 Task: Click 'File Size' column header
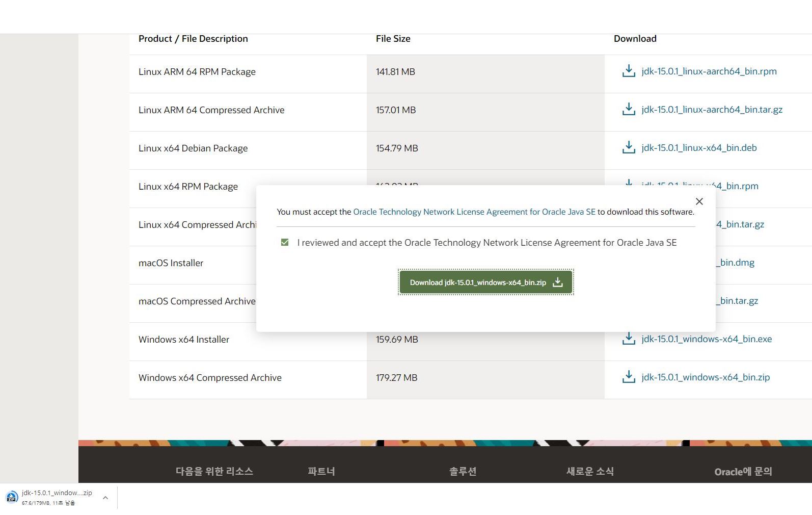point(393,39)
